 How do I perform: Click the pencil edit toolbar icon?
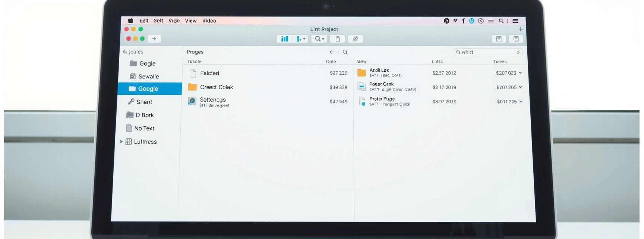(x=356, y=39)
